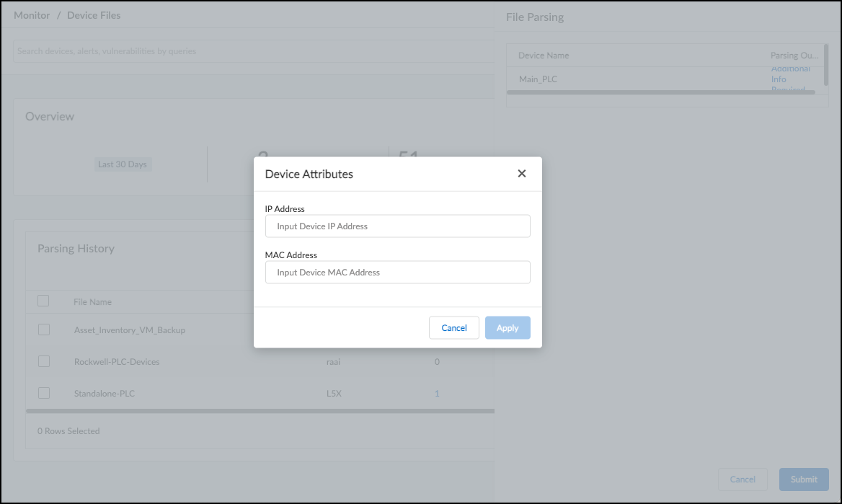This screenshot has width=842, height=504.
Task: Select the Rockwell-PLC-Devices file name
Action: (x=117, y=362)
